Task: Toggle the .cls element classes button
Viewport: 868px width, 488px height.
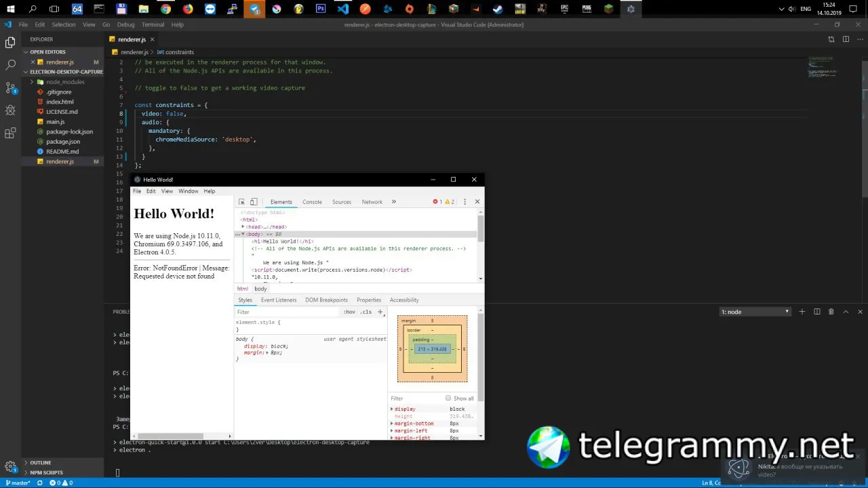Action: click(366, 312)
